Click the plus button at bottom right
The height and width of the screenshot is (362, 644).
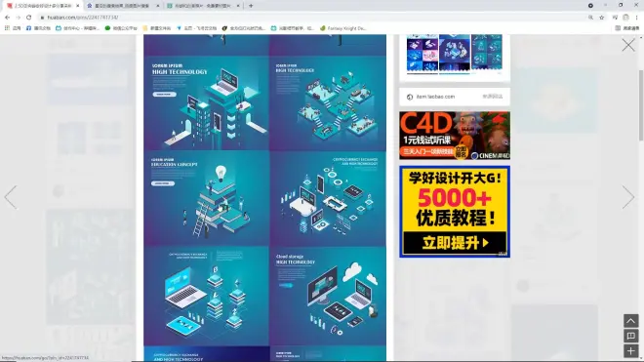(631, 351)
